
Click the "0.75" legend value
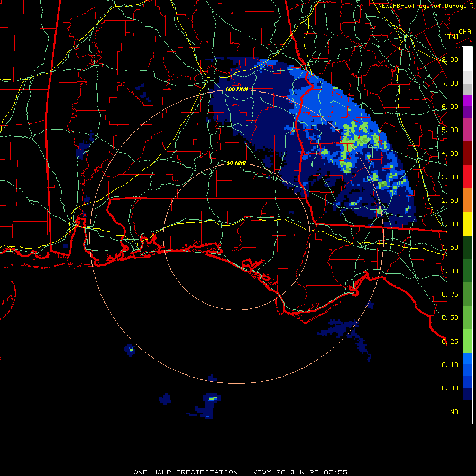[450, 295]
